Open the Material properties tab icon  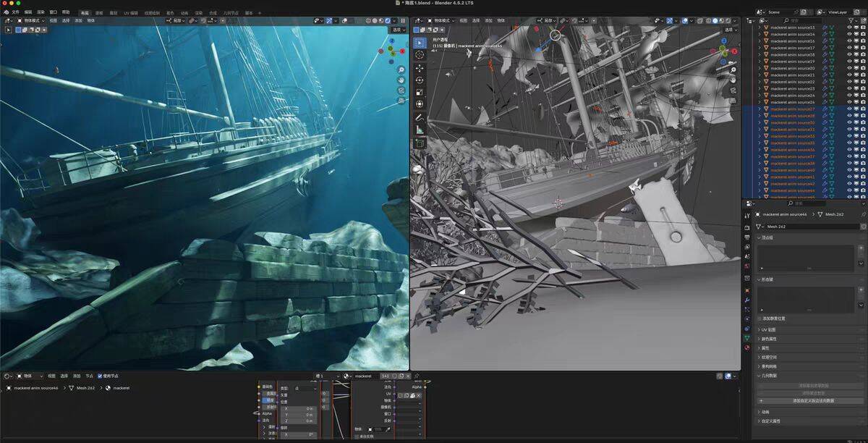coord(747,347)
